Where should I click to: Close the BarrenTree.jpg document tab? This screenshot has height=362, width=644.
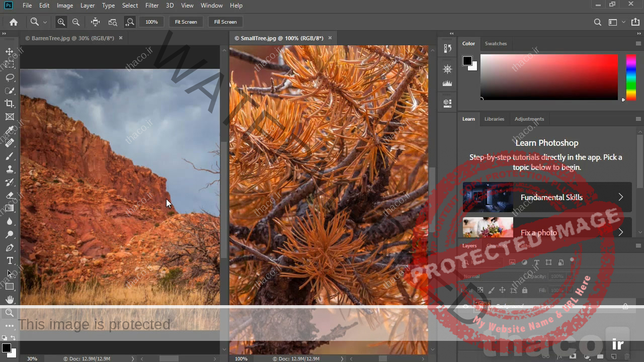pyautogui.click(x=121, y=38)
